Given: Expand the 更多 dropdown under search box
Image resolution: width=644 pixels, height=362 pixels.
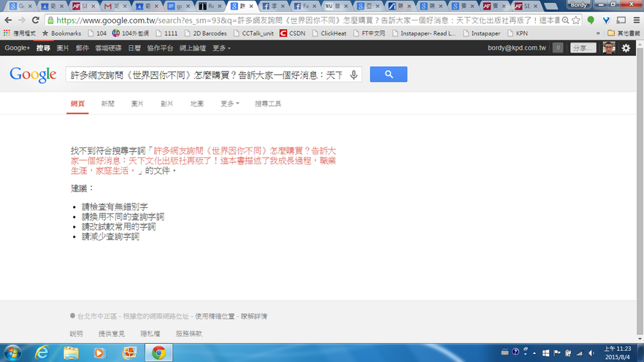Looking at the screenshot, I should click(x=229, y=104).
